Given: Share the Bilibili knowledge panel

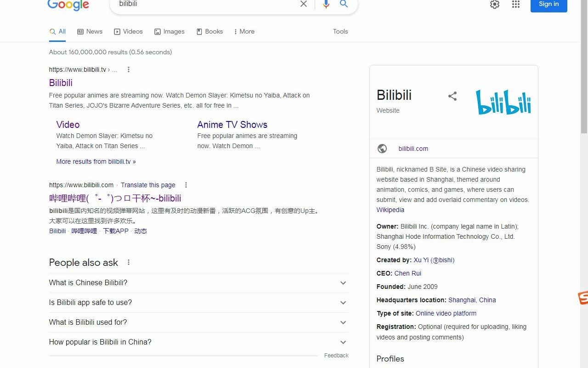Looking at the screenshot, I should (452, 96).
